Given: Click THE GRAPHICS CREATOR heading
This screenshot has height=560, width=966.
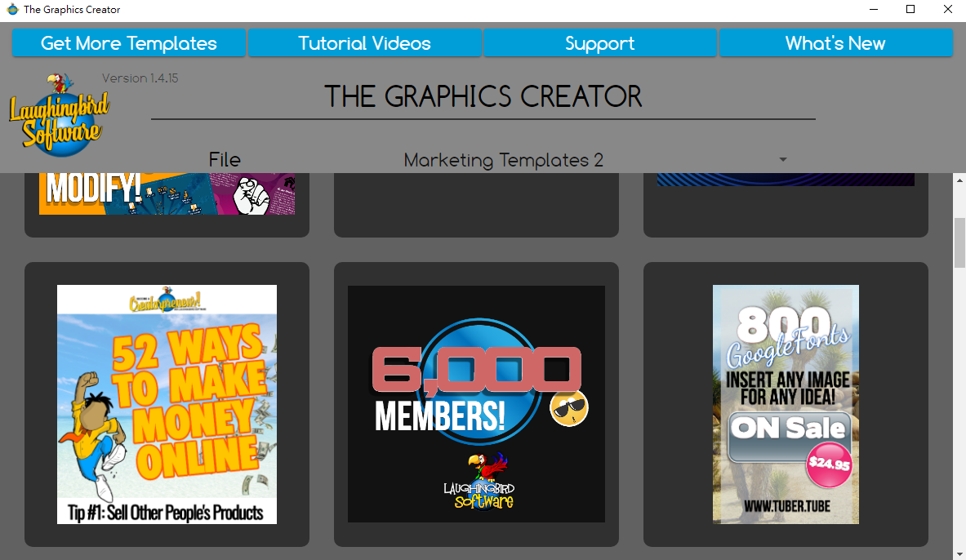Looking at the screenshot, I should click(x=483, y=96).
